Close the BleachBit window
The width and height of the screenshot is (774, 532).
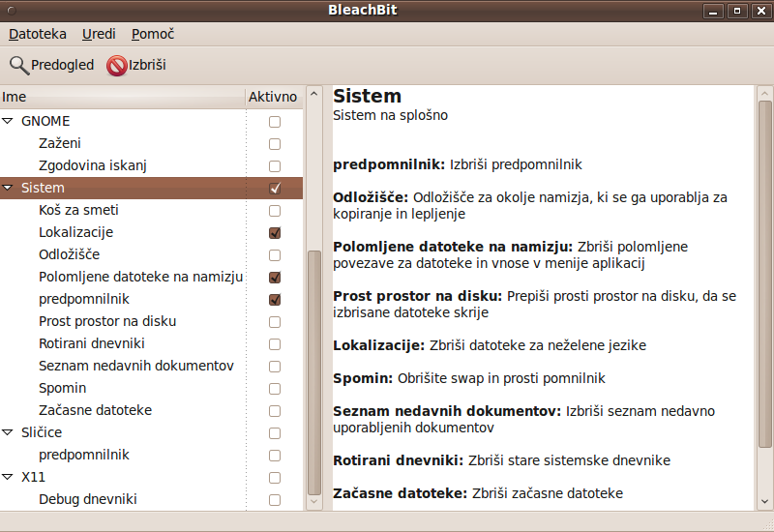(x=761, y=11)
